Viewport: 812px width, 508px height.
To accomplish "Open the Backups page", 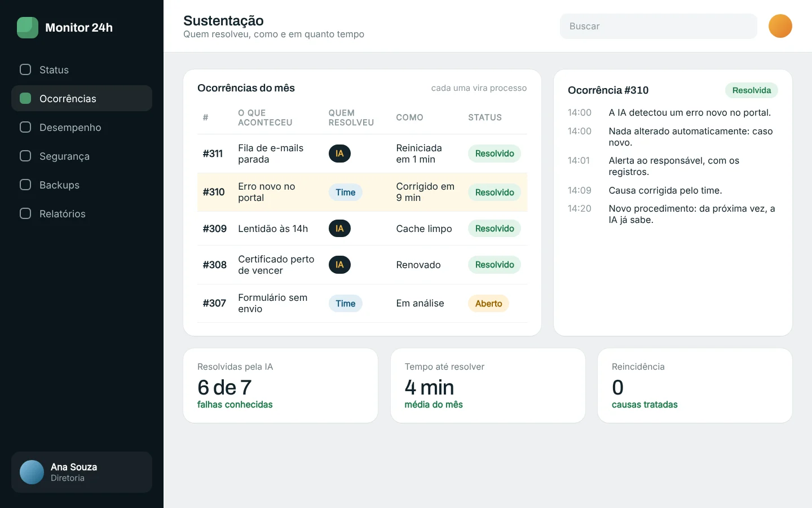I will [x=82, y=185].
